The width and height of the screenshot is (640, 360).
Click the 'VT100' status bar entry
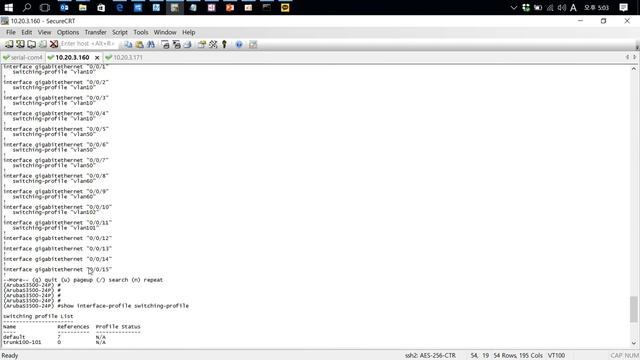click(x=556, y=356)
